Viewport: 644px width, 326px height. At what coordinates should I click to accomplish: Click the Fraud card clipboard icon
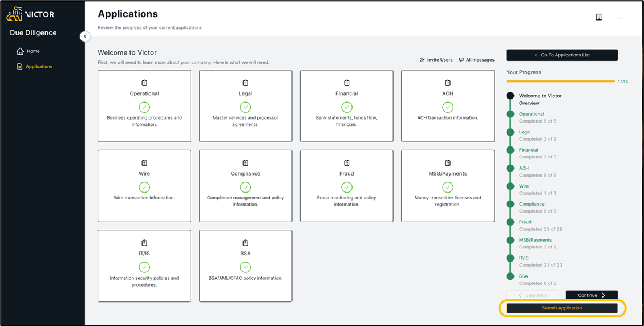pos(347,163)
